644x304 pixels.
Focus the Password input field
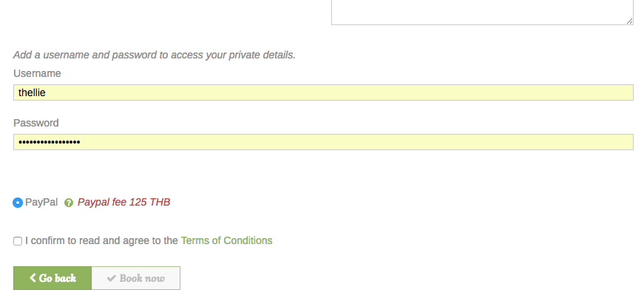tap(323, 142)
